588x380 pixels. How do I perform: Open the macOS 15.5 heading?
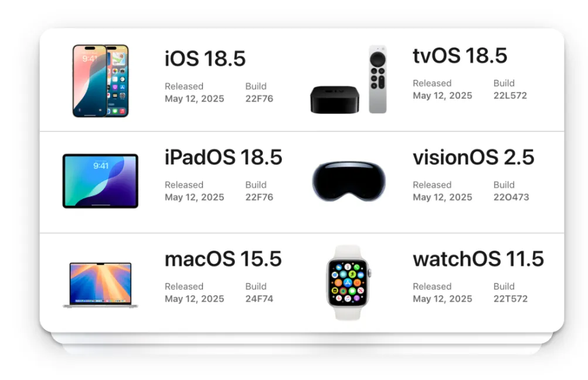click(223, 259)
